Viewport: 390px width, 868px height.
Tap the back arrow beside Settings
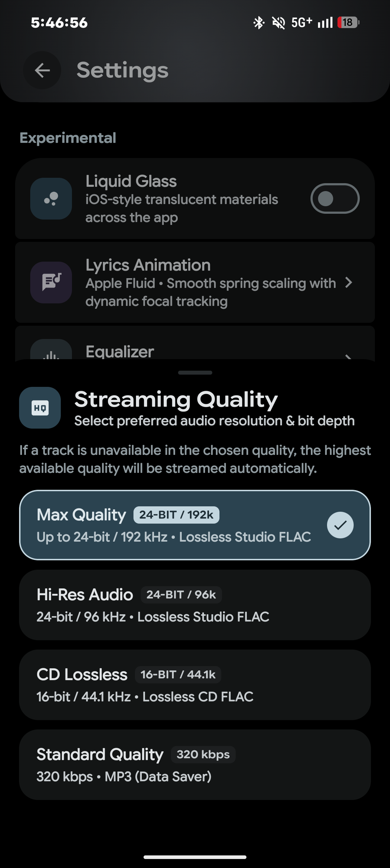42,70
